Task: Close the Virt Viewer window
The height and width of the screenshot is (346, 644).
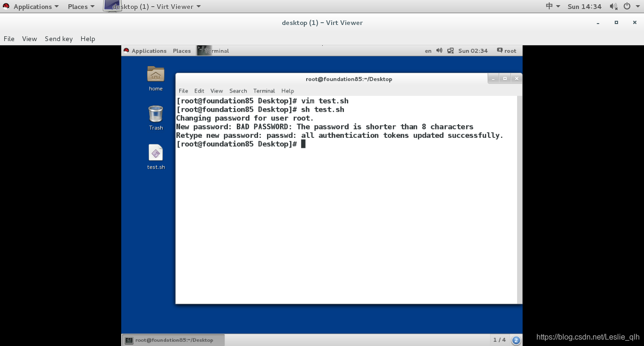Action: point(635,23)
